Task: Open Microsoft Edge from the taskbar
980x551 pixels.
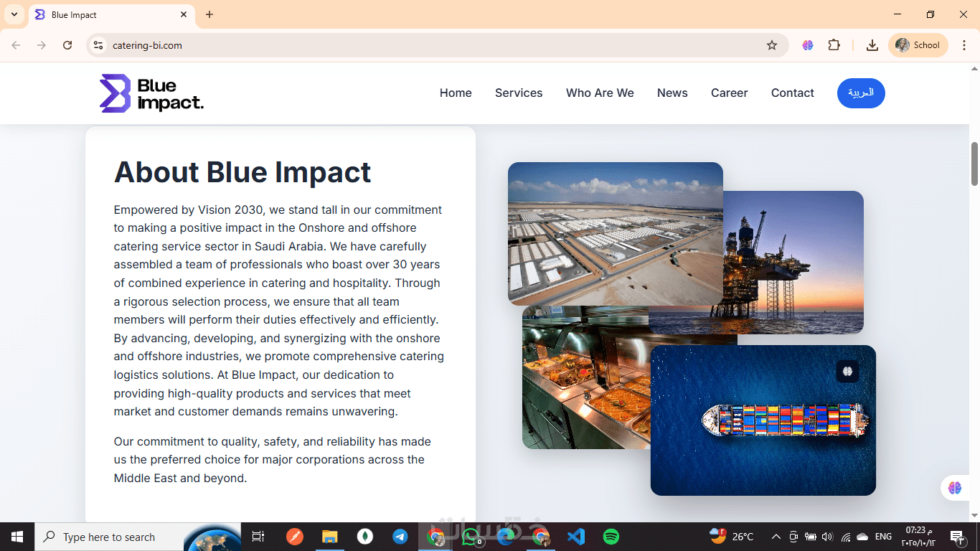Action: pos(506,537)
